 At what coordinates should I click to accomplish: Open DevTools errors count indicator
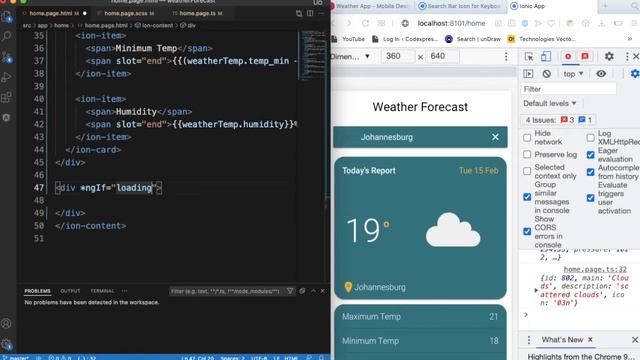tap(568, 56)
